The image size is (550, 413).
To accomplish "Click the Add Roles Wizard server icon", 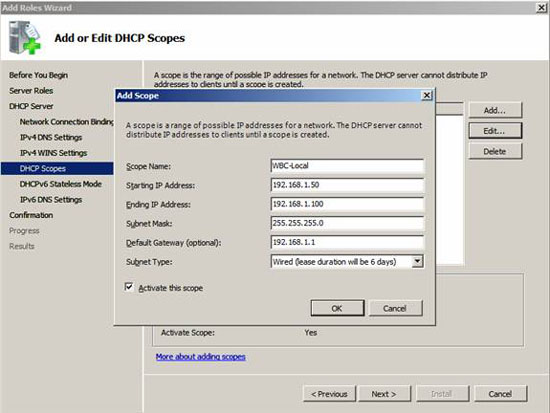I will (25, 38).
